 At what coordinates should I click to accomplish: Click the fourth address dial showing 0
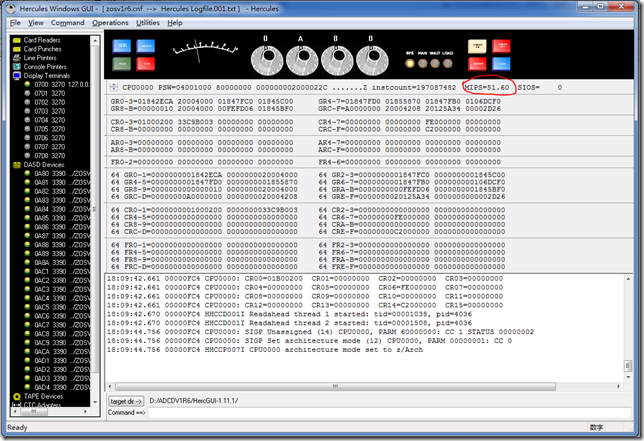372,60
